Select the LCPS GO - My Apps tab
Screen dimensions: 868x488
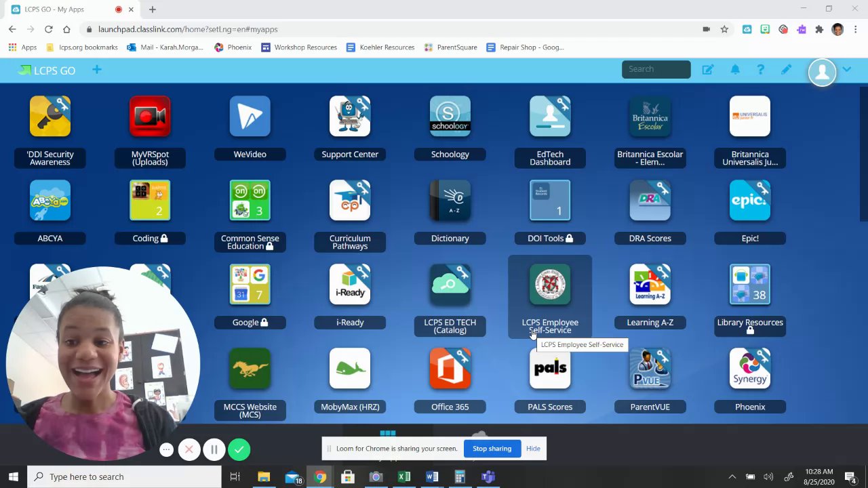pos(71,9)
